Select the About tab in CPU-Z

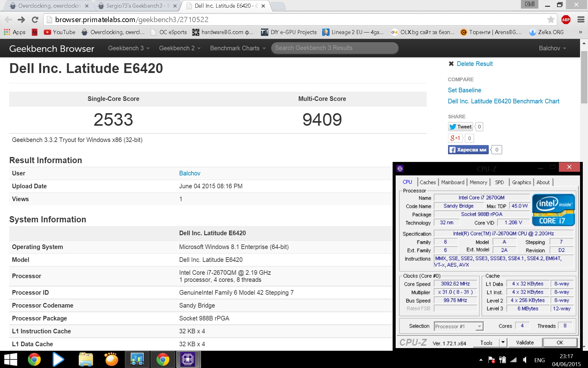click(543, 182)
